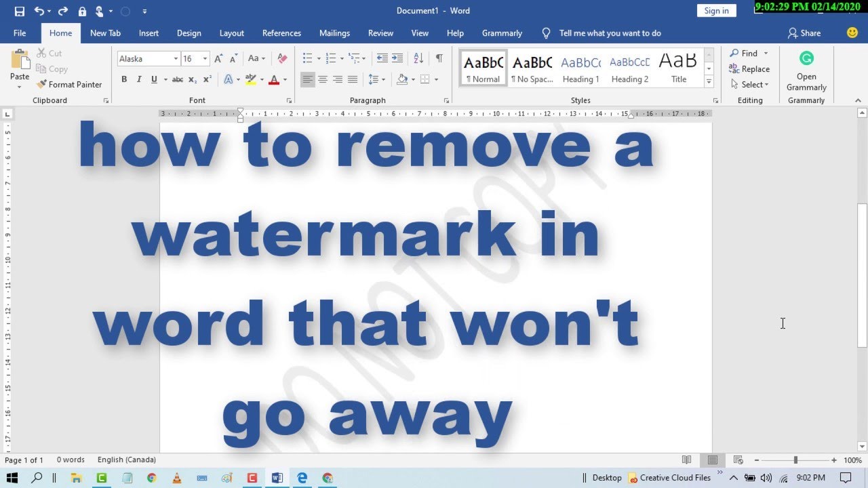Decrease font size with Shrink Font
Image resolution: width=868 pixels, height=488 pixels.
pos(233,59)
